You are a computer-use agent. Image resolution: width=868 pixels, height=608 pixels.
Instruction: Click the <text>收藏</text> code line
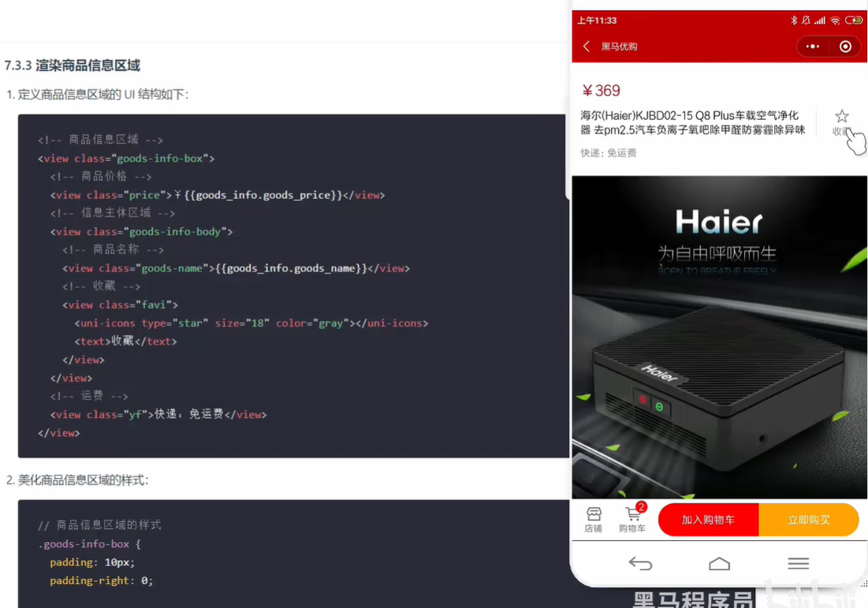click(x=125, y=341)
